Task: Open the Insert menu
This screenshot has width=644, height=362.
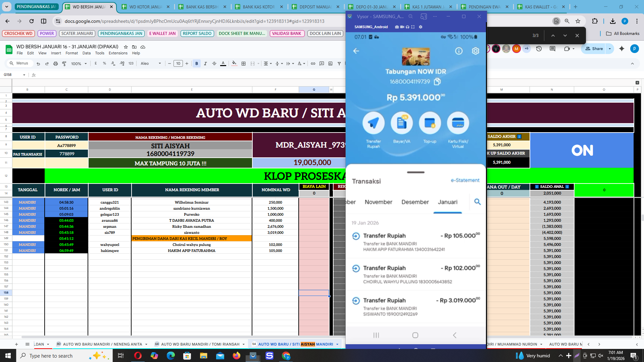Action: click(x=56, y=53)
